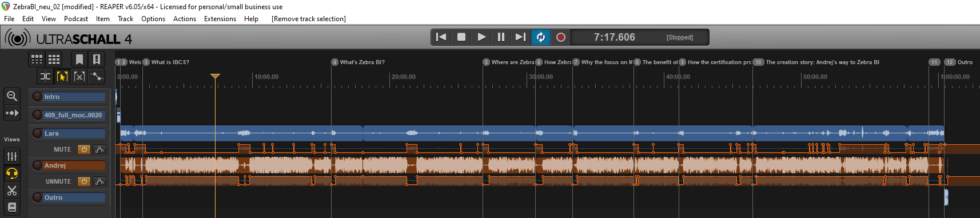
Task: Open envelope settings icon beside UNMUTE
Action: coord(99,181)
